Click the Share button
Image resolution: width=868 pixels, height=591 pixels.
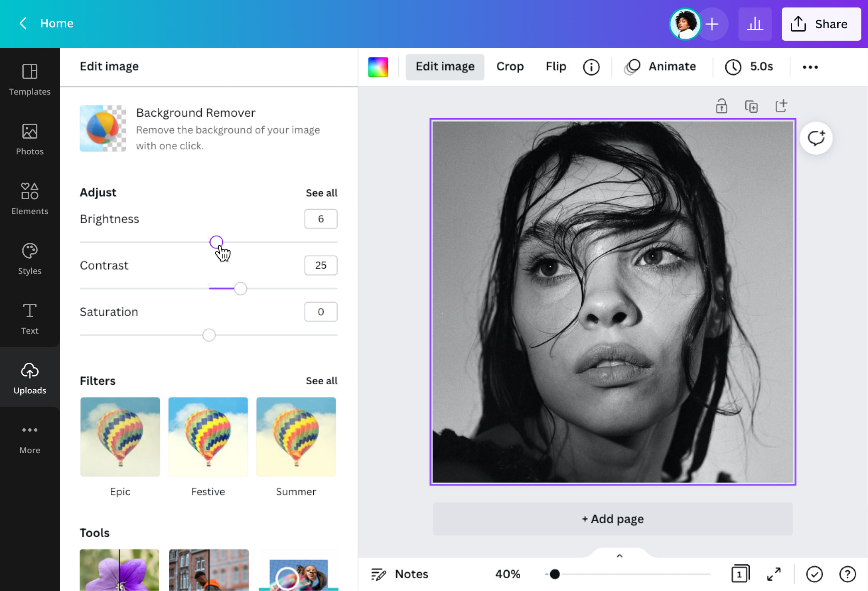tap(821, 24)
